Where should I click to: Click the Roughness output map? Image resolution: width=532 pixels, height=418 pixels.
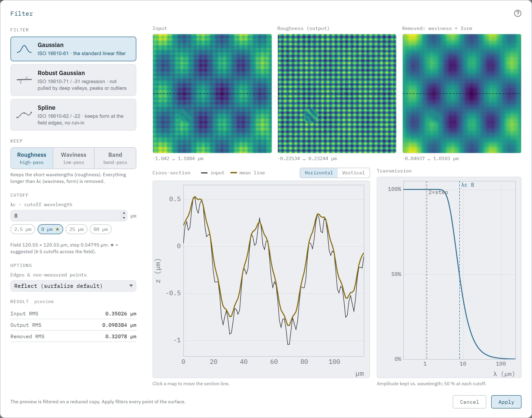click(337, 94)
